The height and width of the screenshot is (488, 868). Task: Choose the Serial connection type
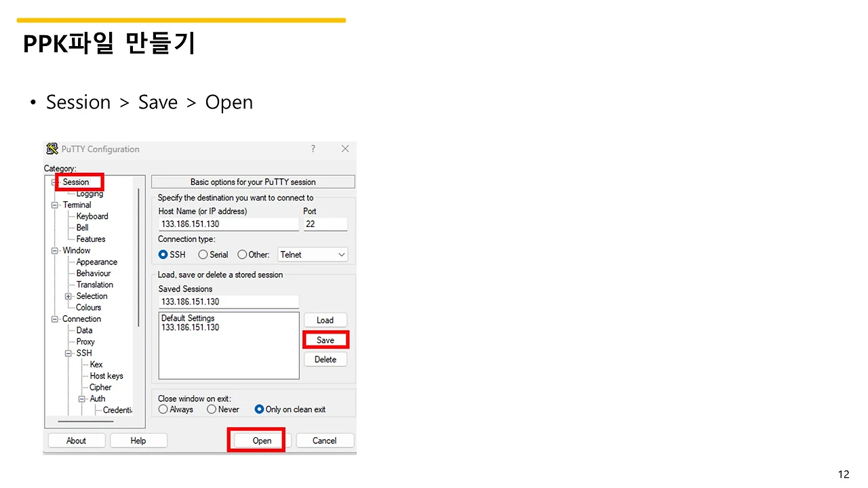(x=203, y=255)
